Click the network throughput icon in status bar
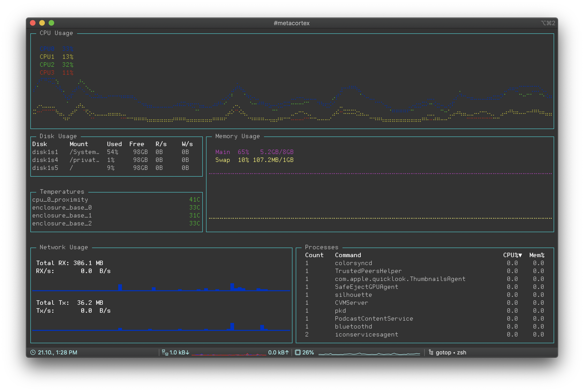The height and width of the screenshot is (392, 584). [165, 353]
